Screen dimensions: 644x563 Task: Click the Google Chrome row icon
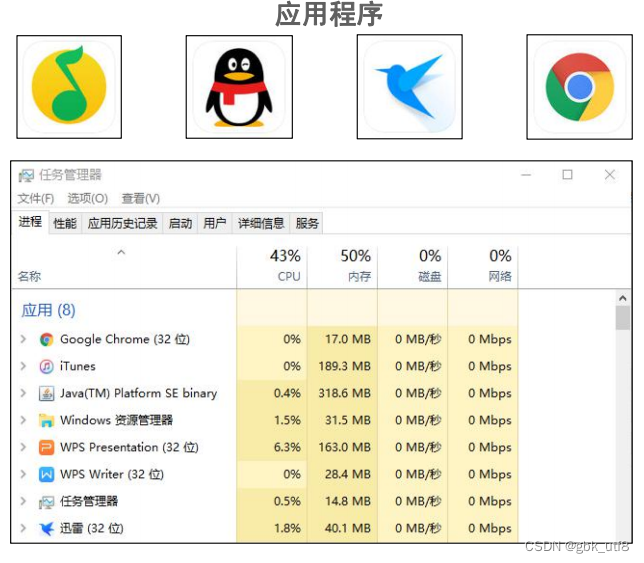tap(46, 340)
